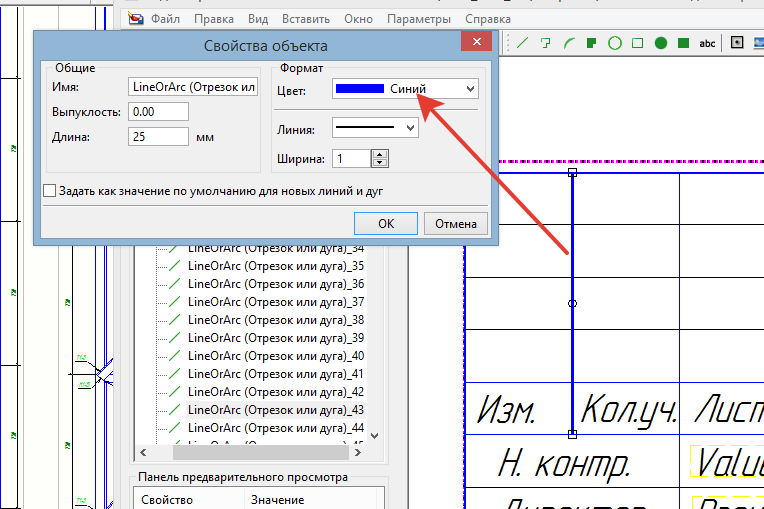Image resolution: width=764 pixels, height=509 pixels.
Task: Open the Вставить menu
Action: 305,19
